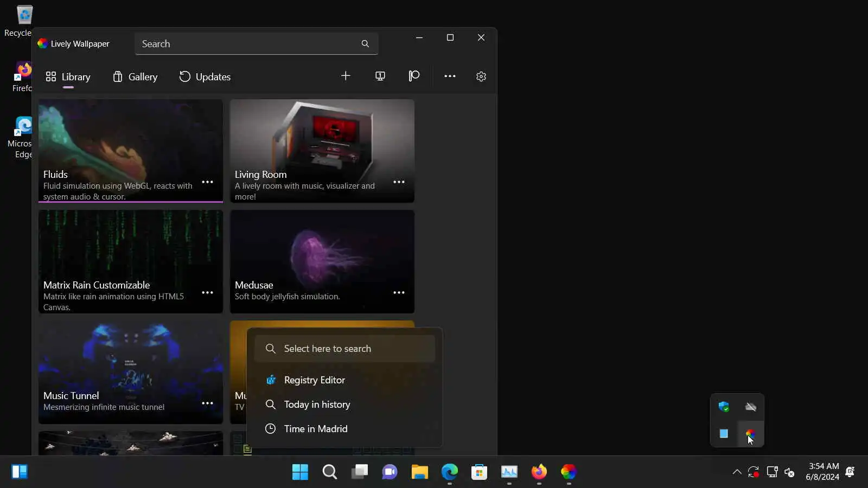Click the Patreon icon in Lively's toolbar

tap(414, 76)
